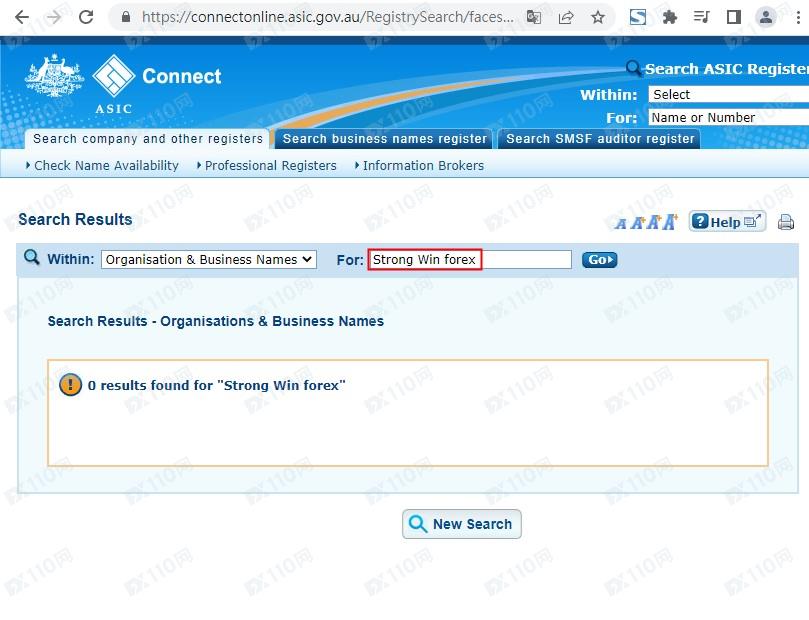Bookmark this page with the star icon

coord(597,17)
